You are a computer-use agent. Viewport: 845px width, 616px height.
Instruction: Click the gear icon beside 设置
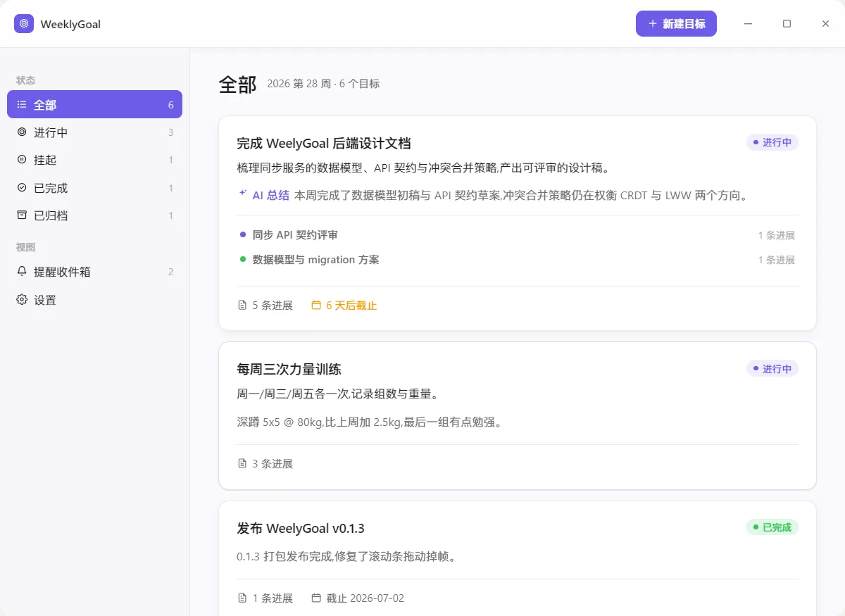[22, 300]
